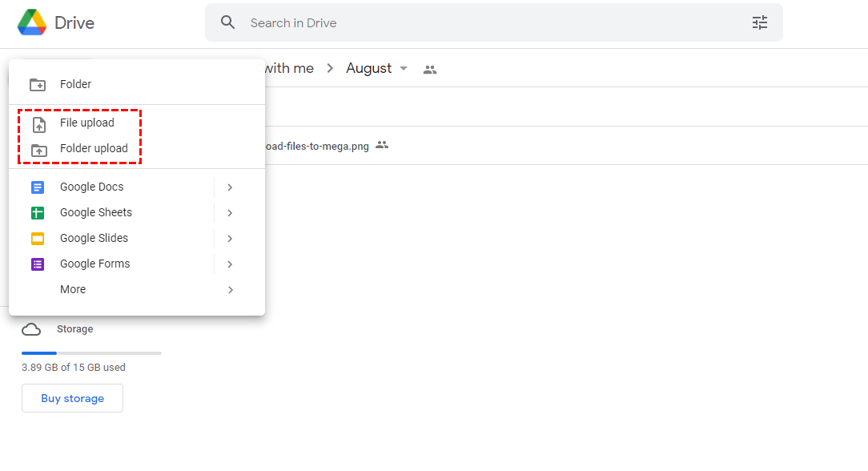Select the Google Forms icon
This screenshot has width=868, height=471.
38,264
